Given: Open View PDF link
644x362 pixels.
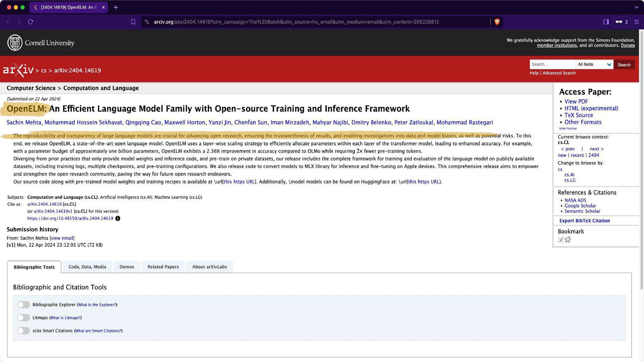Looking at the screenshot, I should coord(576,102).
